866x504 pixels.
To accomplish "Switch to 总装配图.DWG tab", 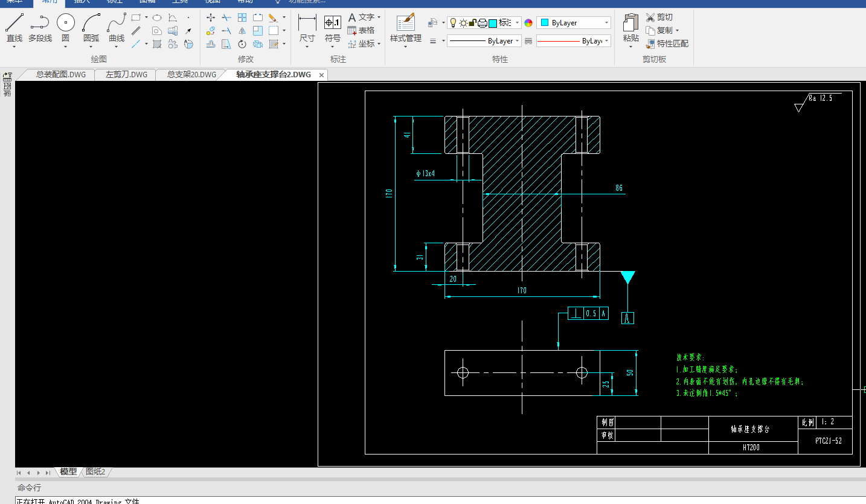I will click(61, 75).
